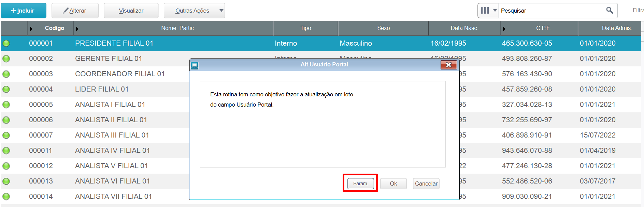Click Interno cell in selected row

pyautogui.click(x=286, y=43)
